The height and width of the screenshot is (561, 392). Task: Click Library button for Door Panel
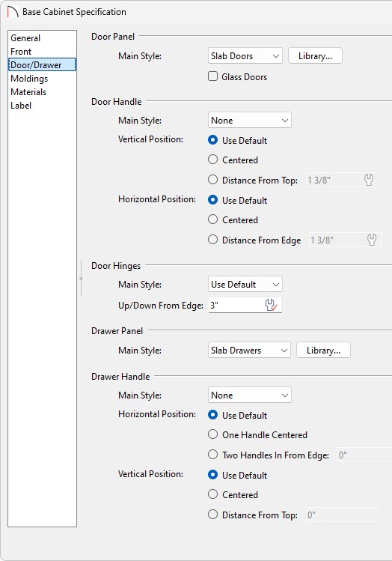[315, 56]
